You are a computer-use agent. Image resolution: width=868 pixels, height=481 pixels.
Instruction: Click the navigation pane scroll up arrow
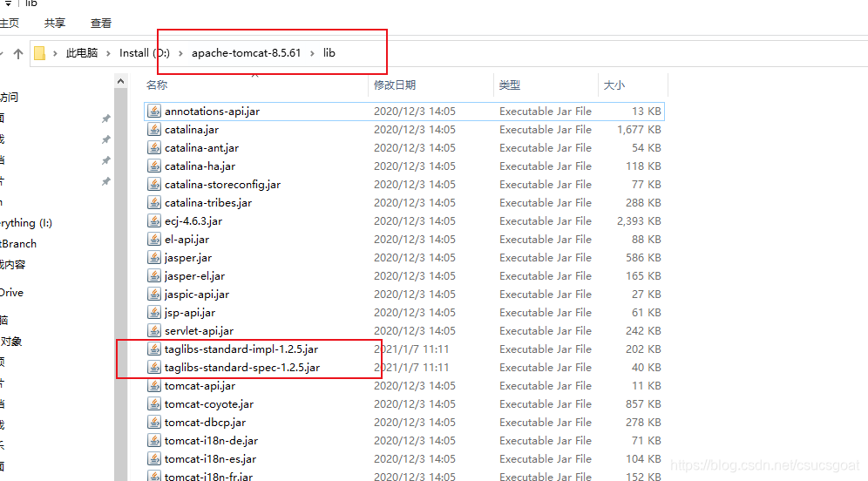click(120, 81)
